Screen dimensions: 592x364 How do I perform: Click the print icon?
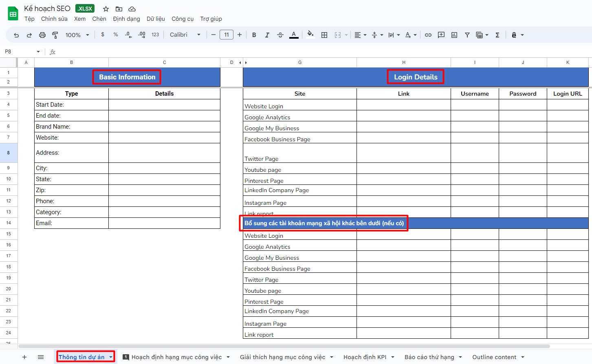pyautogui.click(x=42, y=35)
